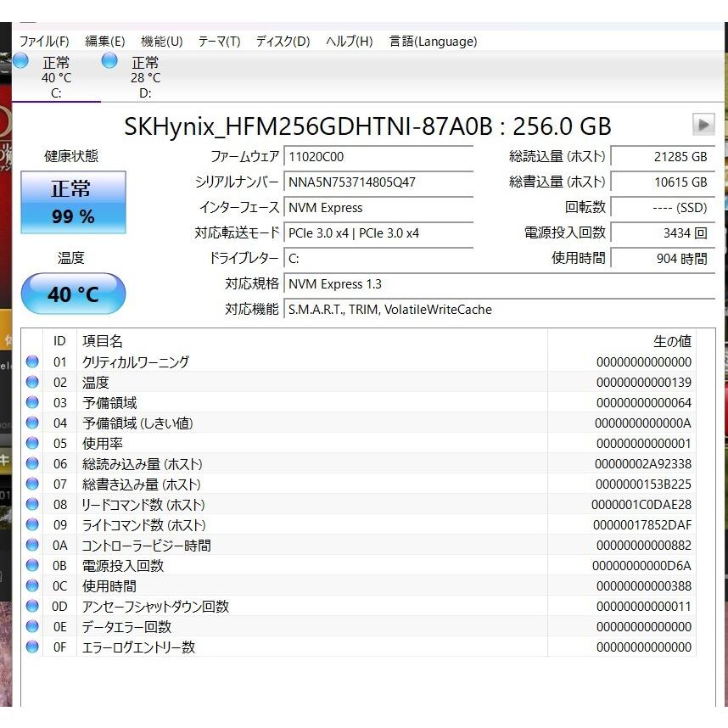
Task: Open the 機能(U) menu
Action: (161, 42)
